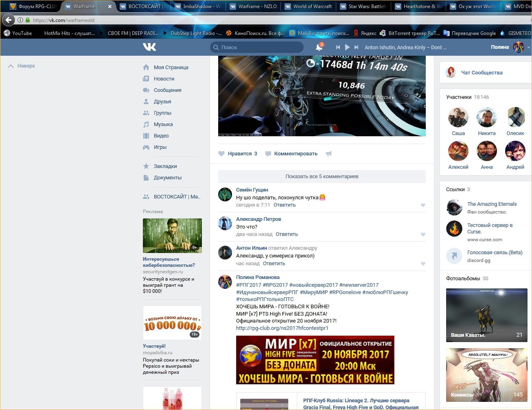Screen dimensions: 532x410
Task: Switch to ВОСТОКСАЙТ browser tab
Action: coord(142,7)
